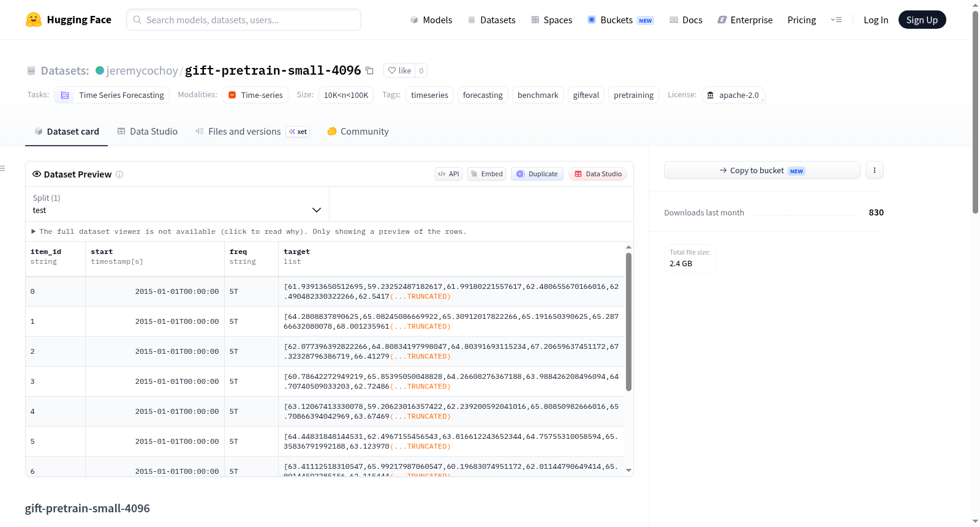Click the preview table scroll down arrow
Screen dimensions: 980x527
point(628,471)
